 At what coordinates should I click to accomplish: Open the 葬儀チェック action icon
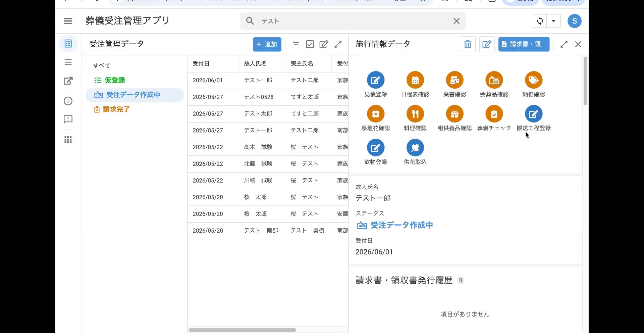pos(494,114)
